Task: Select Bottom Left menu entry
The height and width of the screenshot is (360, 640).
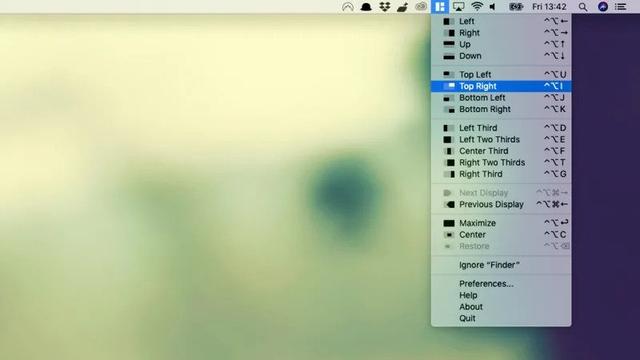Action: pos(501,98)
